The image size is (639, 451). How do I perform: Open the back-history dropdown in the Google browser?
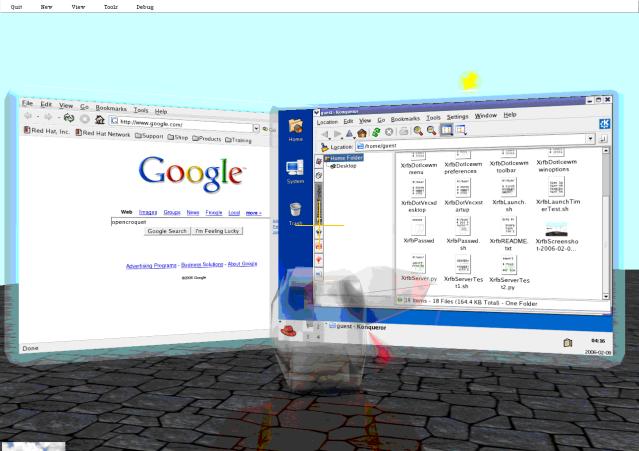click(37, 117)
